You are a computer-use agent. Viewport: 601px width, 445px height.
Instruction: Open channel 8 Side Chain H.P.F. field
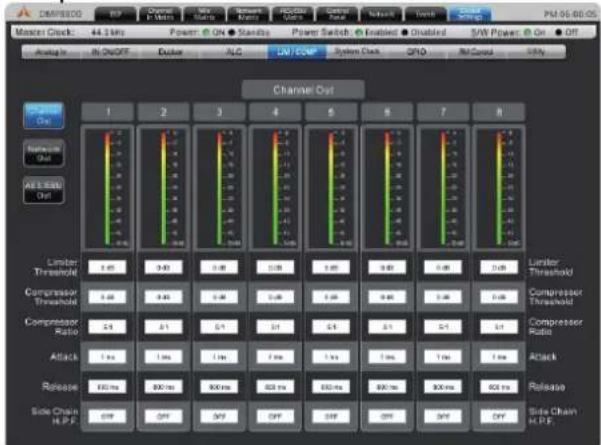[x=499, y=416]
